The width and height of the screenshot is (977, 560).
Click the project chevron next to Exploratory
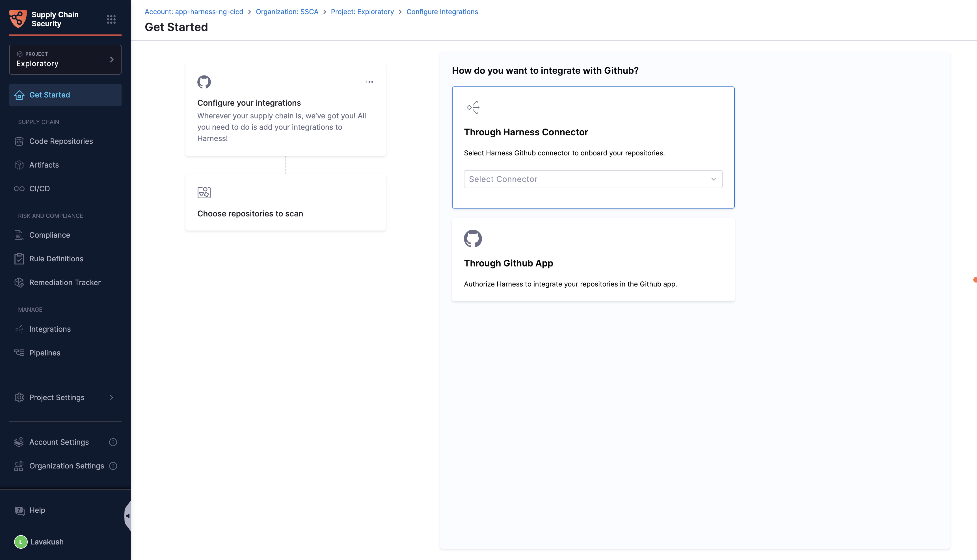pyautogui.click(x=112, y=60)
